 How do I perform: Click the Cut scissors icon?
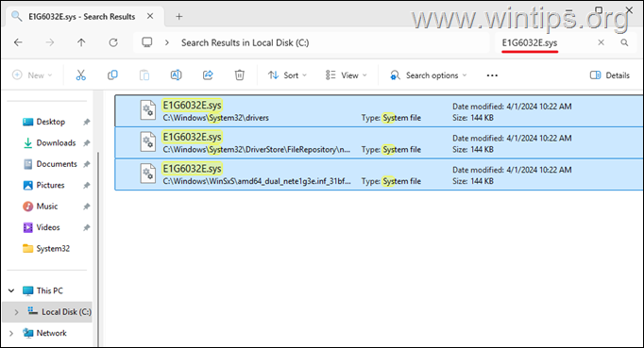(x=81, y=75)
